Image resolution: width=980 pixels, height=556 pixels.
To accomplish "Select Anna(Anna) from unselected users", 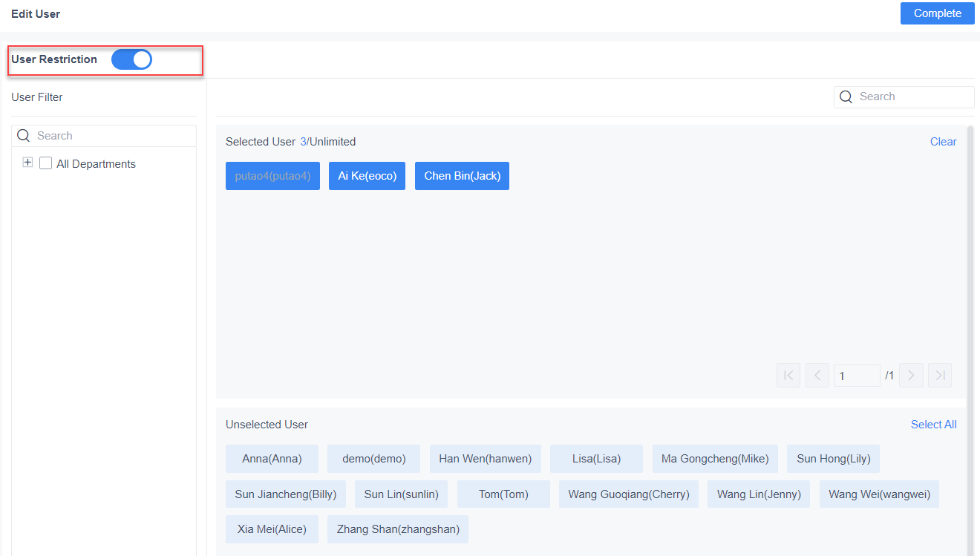I will (x=272, y=458).
